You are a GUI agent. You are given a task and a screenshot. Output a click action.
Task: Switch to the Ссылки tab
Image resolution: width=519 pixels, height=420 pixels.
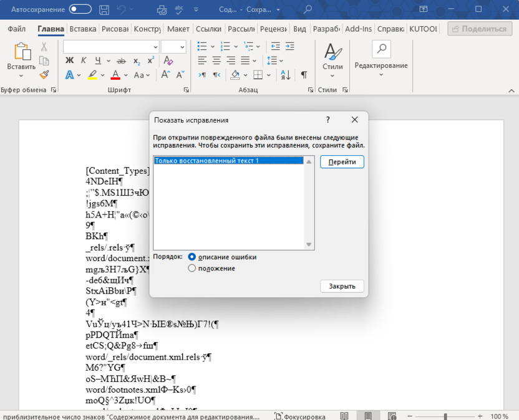(x=208, y=29)
